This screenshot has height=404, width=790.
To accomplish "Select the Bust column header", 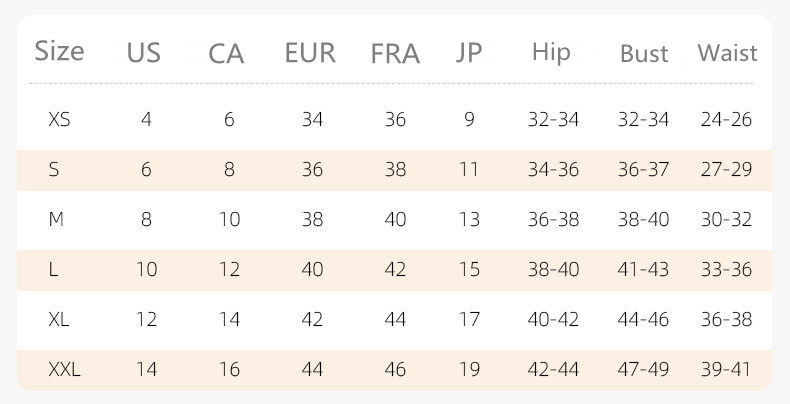I will [643, 53].
